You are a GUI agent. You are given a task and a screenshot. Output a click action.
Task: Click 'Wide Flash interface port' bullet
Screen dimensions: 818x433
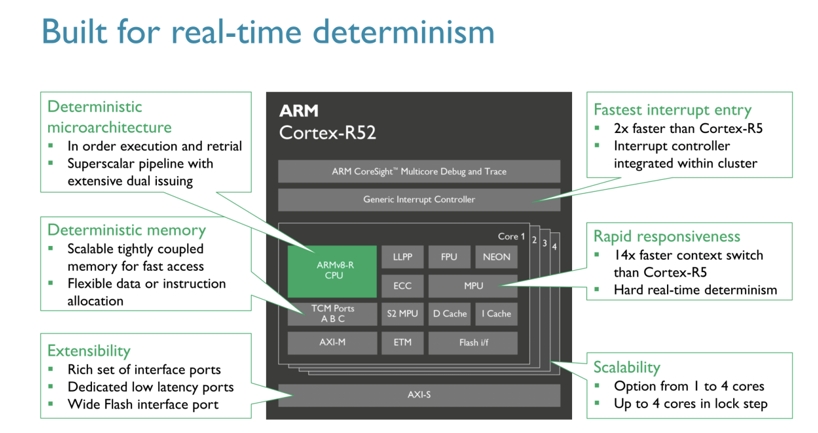[142, 405]
